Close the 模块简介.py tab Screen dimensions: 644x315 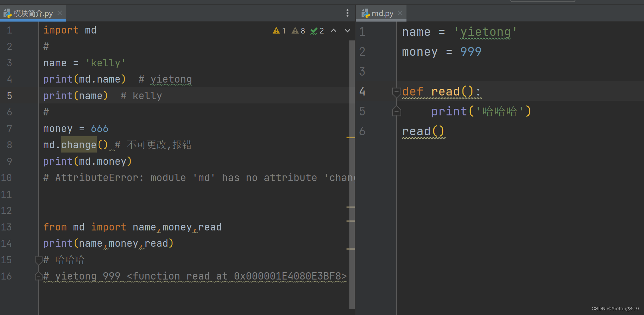tap(60, 13)
